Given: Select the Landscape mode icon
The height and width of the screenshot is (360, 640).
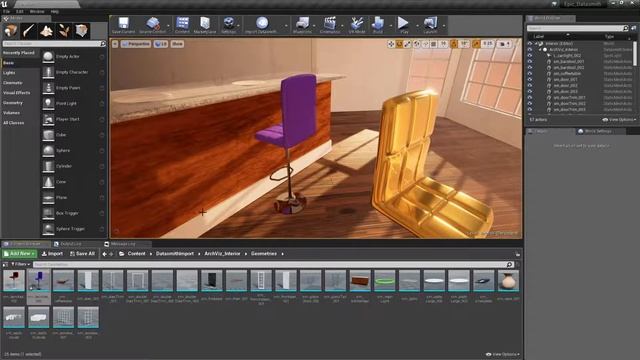Looking at the screenshot, I should pyautogui.click(x=46, y=31).
